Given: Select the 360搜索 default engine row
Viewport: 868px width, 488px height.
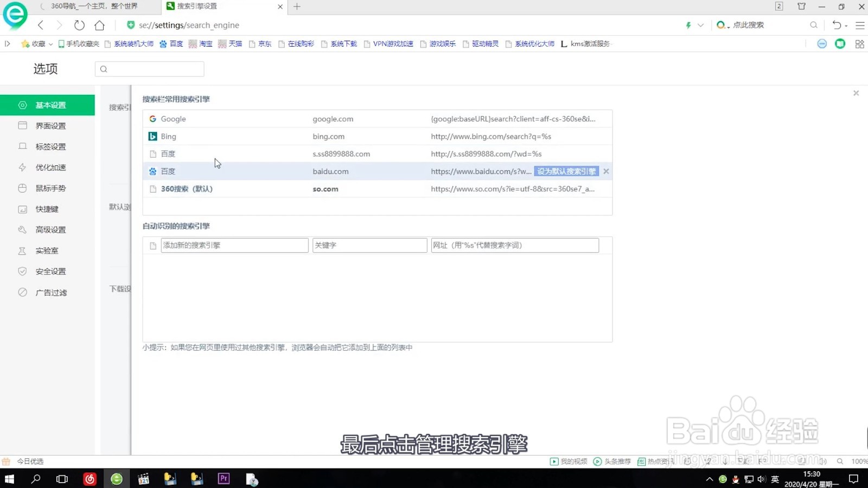Looking at the screenshot, I should (378, 189).
